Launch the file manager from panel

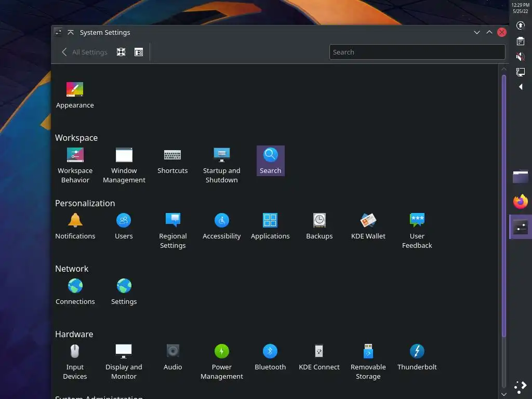[x=521, y=177]
